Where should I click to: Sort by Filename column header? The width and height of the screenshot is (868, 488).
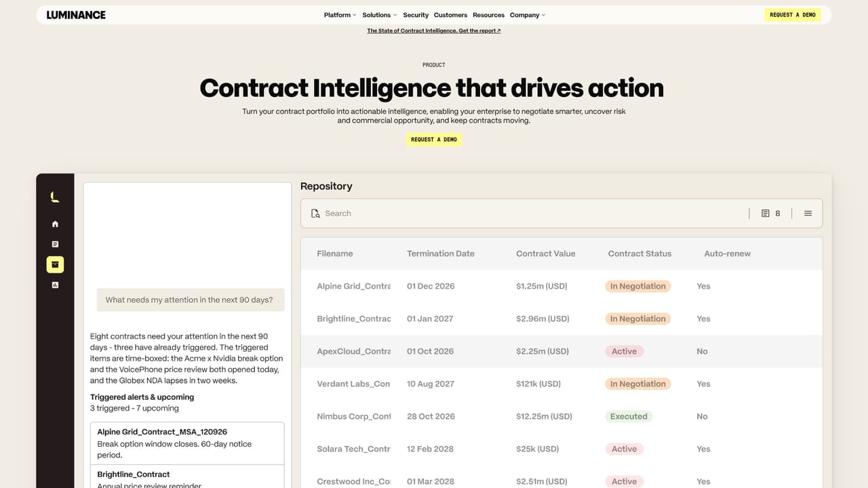(x=335, y=253)
